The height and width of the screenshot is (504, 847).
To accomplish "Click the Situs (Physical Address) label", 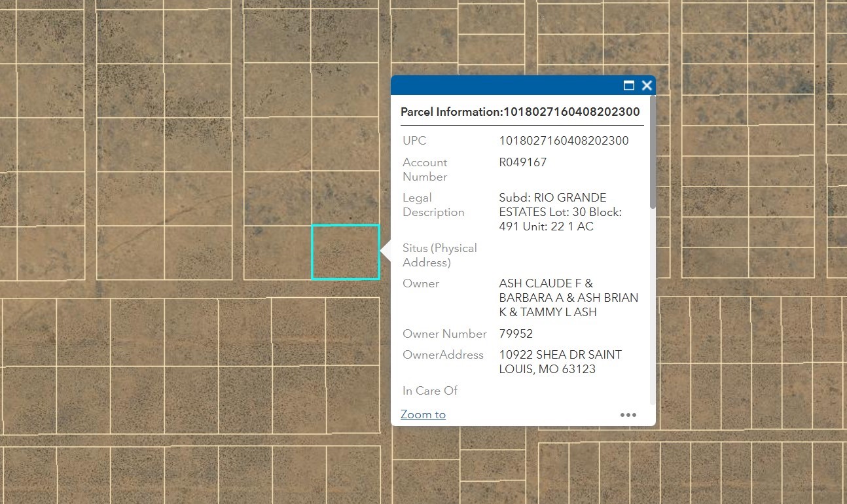I will click(x=439, y=255).
